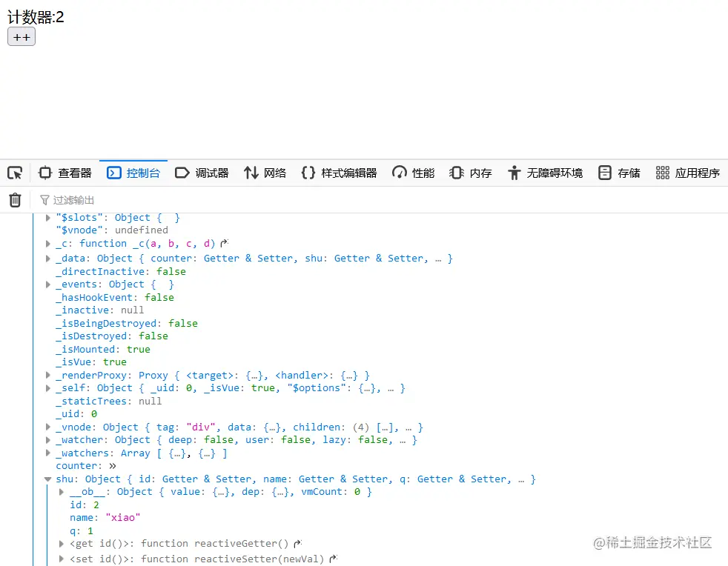Expand the "$slots" object row
Screen dimensions: 728x566
tap(48, 218)
